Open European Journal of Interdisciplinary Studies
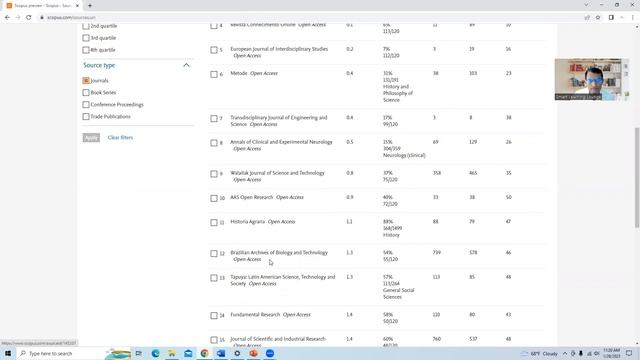The height and width of the screenshot is (360, 640). click(x=279, y=49)
